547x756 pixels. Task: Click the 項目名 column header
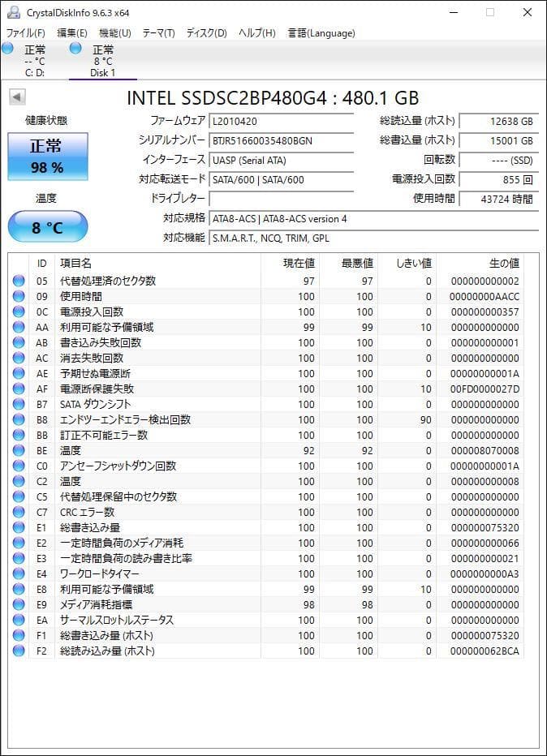(157, 264)
